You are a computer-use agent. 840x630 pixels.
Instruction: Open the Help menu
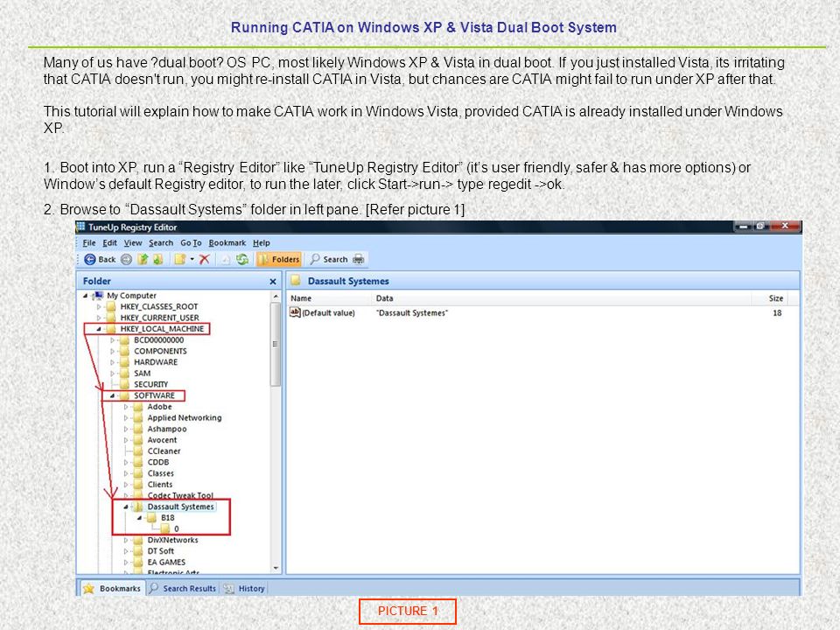(262, 243)
